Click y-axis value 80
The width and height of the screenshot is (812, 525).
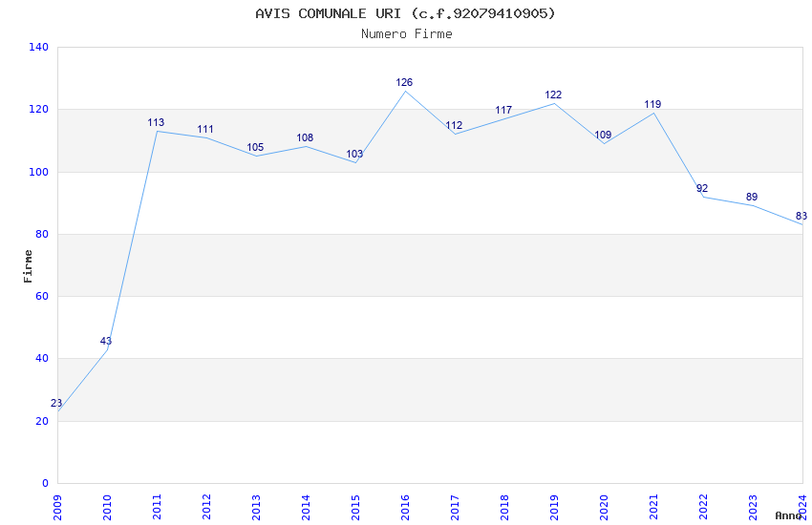pos(42,234)
